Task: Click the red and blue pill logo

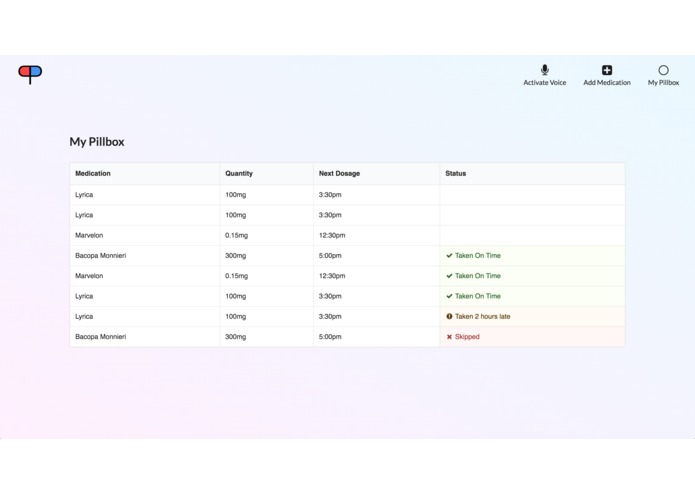Action: click(30, 74)
